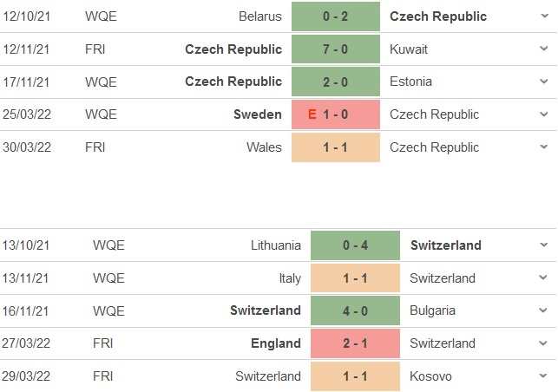Expand the Sweden vs Czech Republic match details
The width and height of the screenshot is (558, 392).
click(544, 114)
